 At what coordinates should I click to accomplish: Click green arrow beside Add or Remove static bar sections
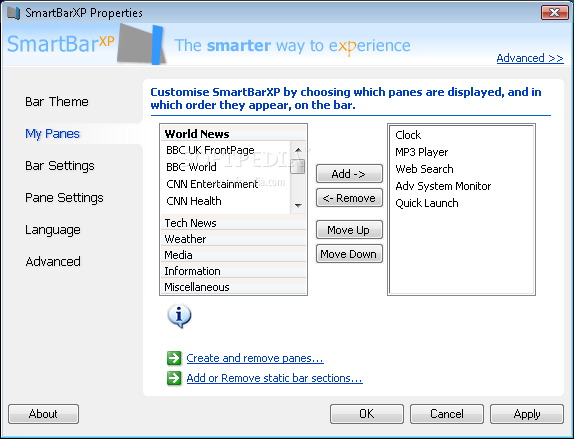[x=174, y=378]
